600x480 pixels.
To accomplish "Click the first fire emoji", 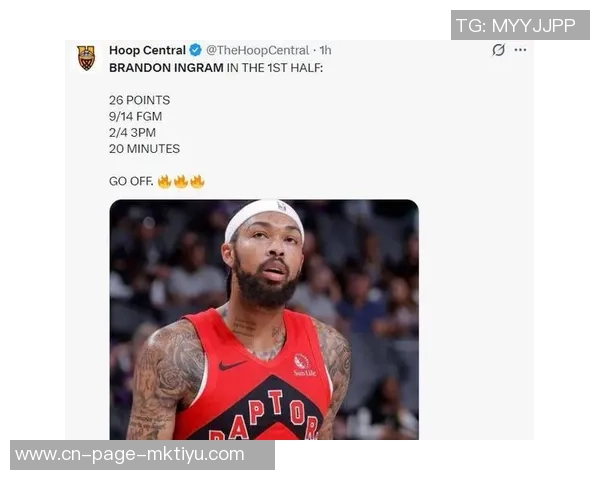I will pyautogui.click(x=165, y=181).
